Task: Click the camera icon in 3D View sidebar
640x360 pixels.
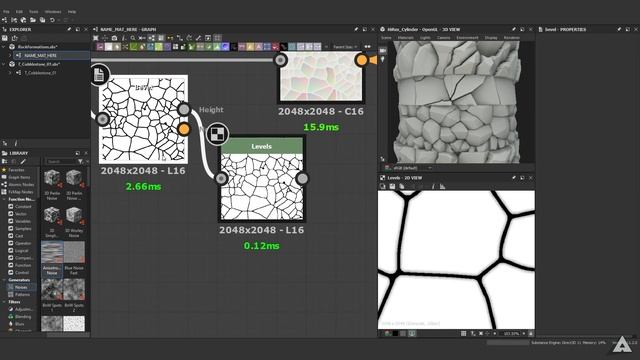Action: click(383, 50)
